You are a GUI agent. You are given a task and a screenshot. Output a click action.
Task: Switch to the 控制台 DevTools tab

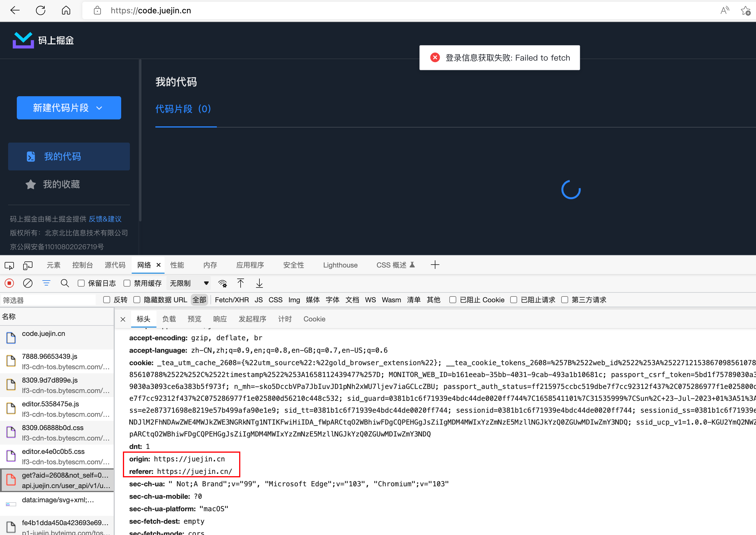(x=83, y=265)
